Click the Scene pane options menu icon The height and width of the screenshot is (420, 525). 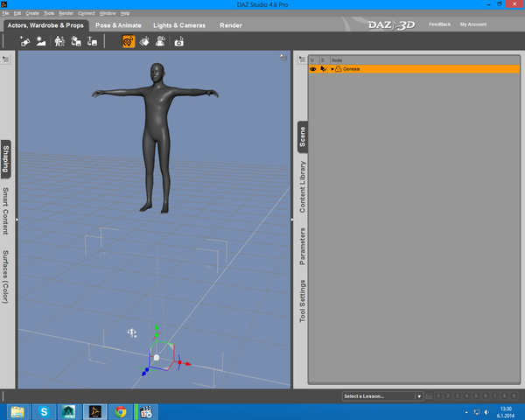click(300, 59)
